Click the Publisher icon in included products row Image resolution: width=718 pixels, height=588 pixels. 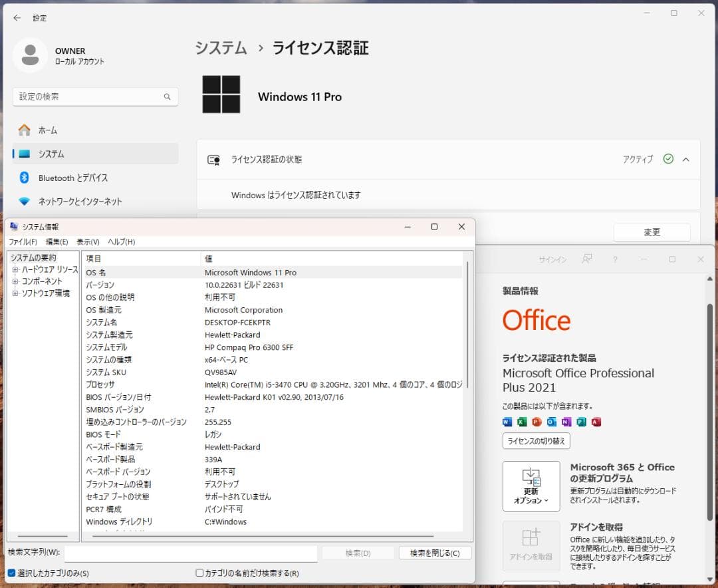coord(581,422)
